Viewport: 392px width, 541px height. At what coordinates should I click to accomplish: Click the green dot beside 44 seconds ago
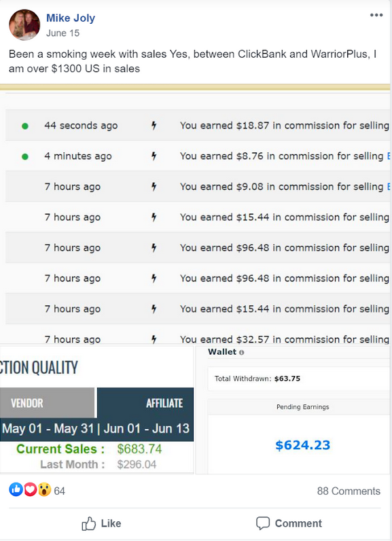(25, 126)
